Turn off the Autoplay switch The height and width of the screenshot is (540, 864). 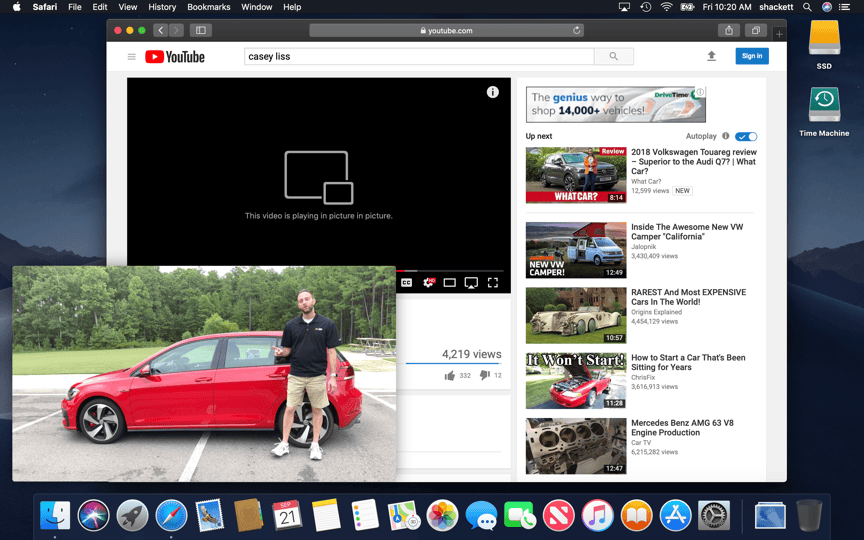tap(746, 136)
